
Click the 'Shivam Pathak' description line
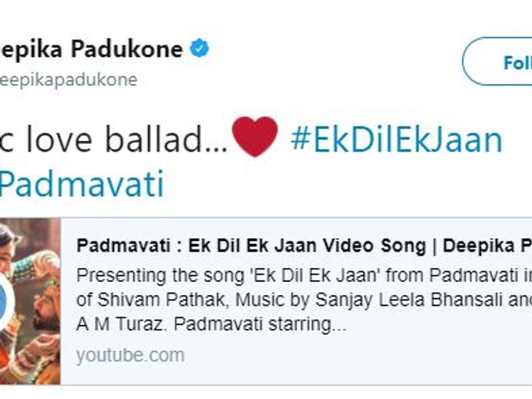tap(304, 300)
